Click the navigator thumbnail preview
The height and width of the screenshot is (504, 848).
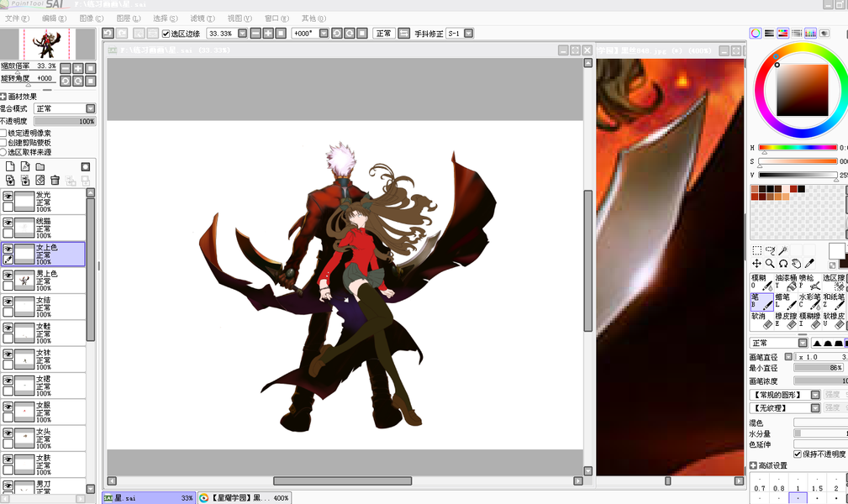click(48, 45)
